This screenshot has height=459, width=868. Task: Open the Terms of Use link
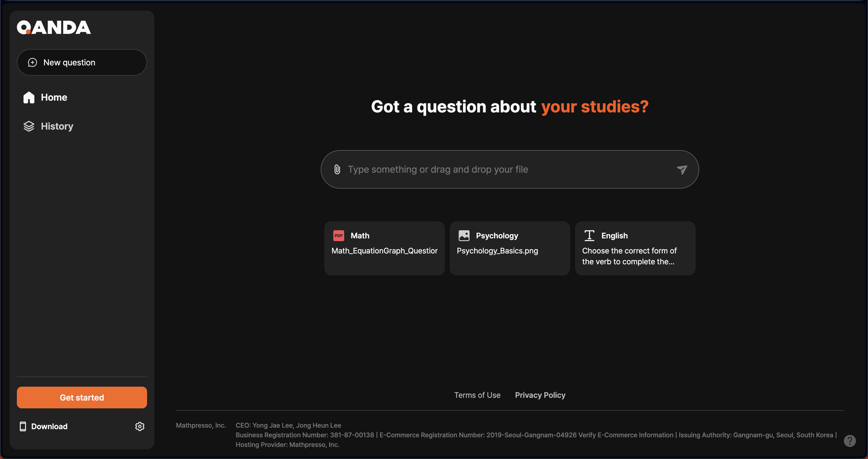(477, 395)
